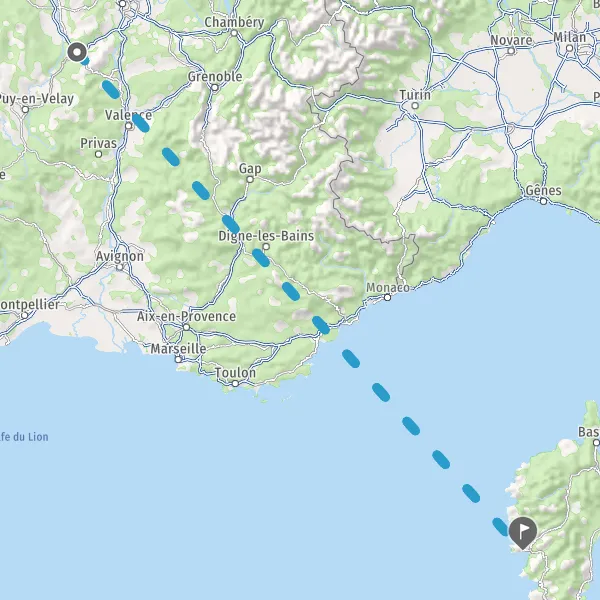Click the Gênes city marker
Viewport: 600px width, 600px height.
coord(543,201)
